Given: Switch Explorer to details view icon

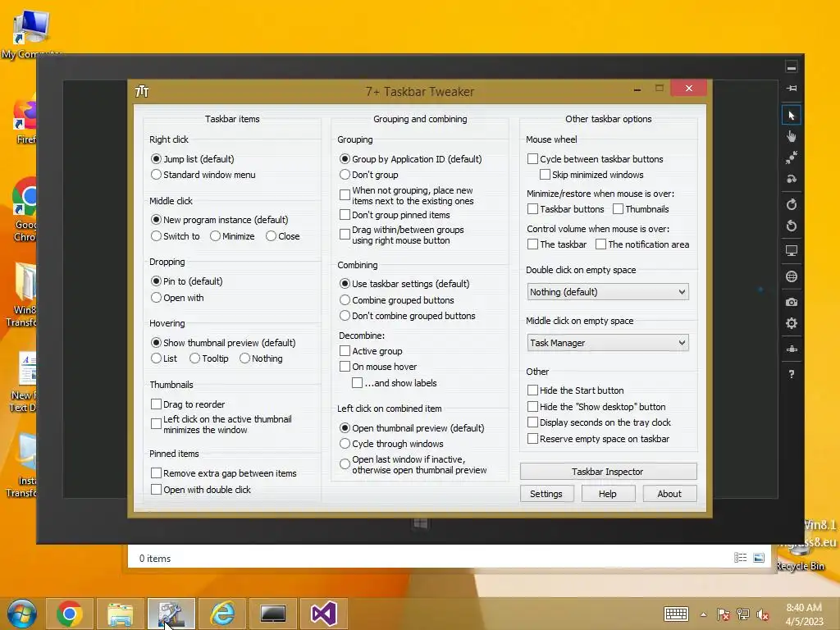Looking at the screenshot, I should tap(741, 558).
